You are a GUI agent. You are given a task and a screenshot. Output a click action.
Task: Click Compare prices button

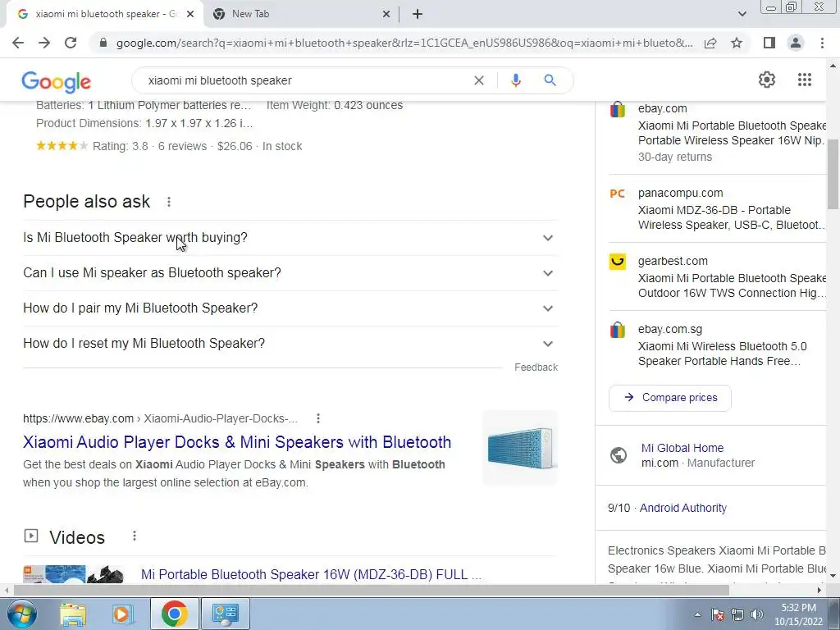tap(669, 398)
